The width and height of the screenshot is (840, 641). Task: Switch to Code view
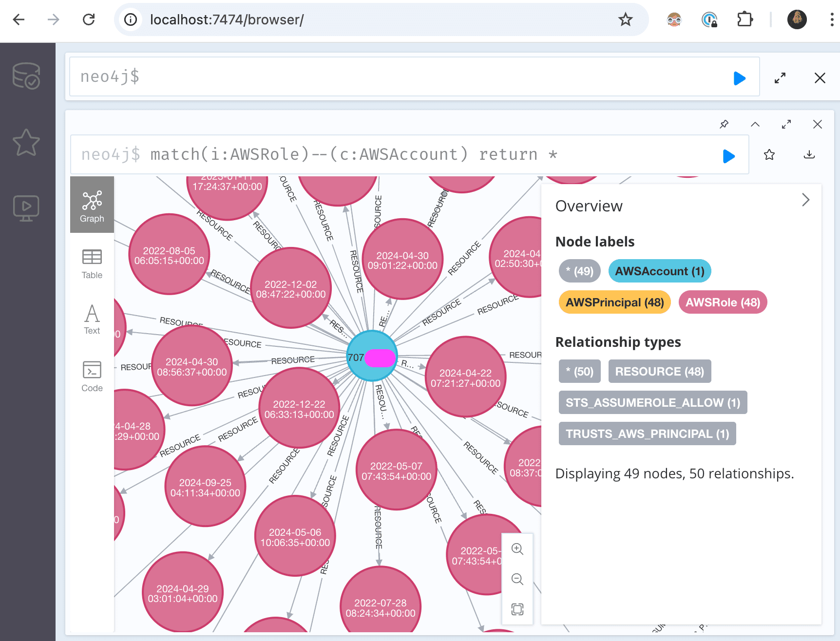92,376
